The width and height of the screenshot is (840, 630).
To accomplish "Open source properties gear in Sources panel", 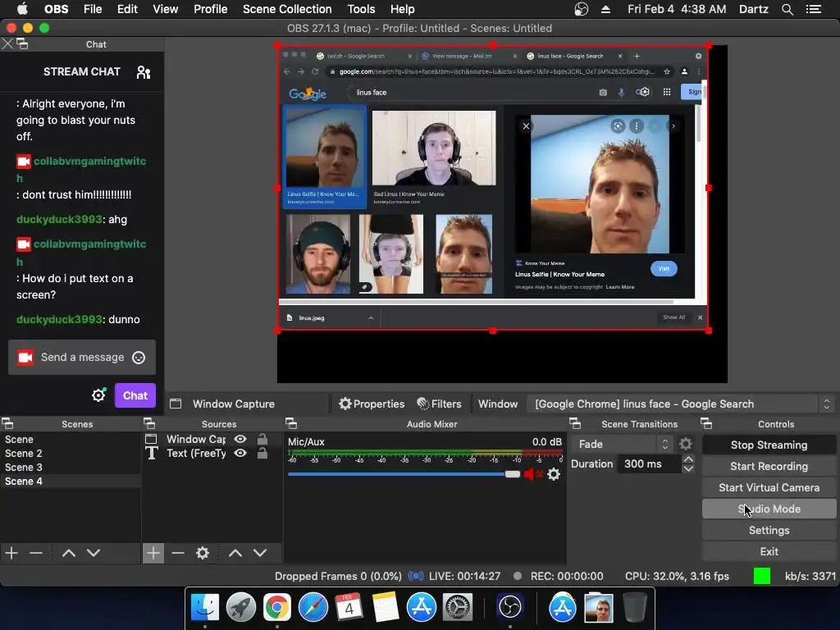I will tap(203, 553).
